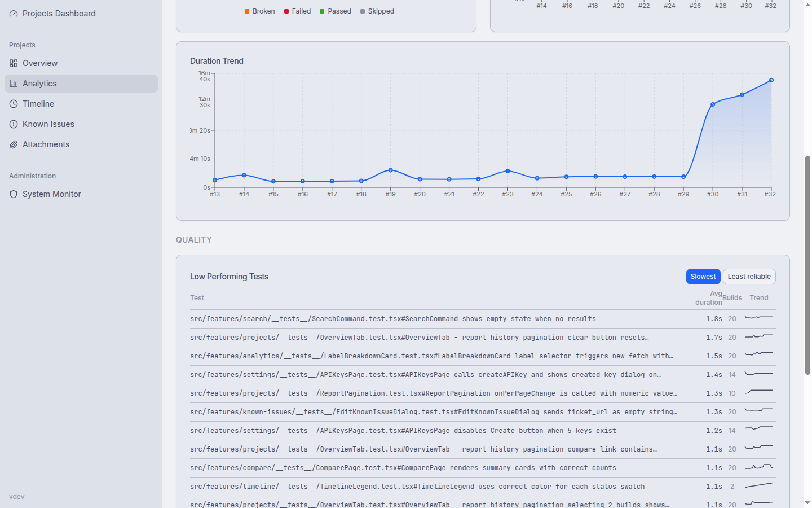This screenshot has width=812, height=508.
Task: Click the Attachments paperclip icon
Action: [14, 144]
